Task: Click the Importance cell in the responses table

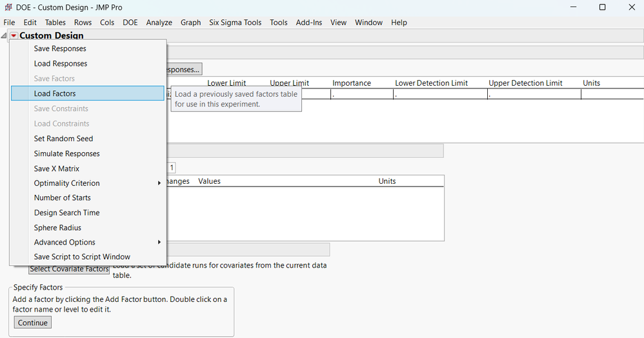Action: [362, 94]
